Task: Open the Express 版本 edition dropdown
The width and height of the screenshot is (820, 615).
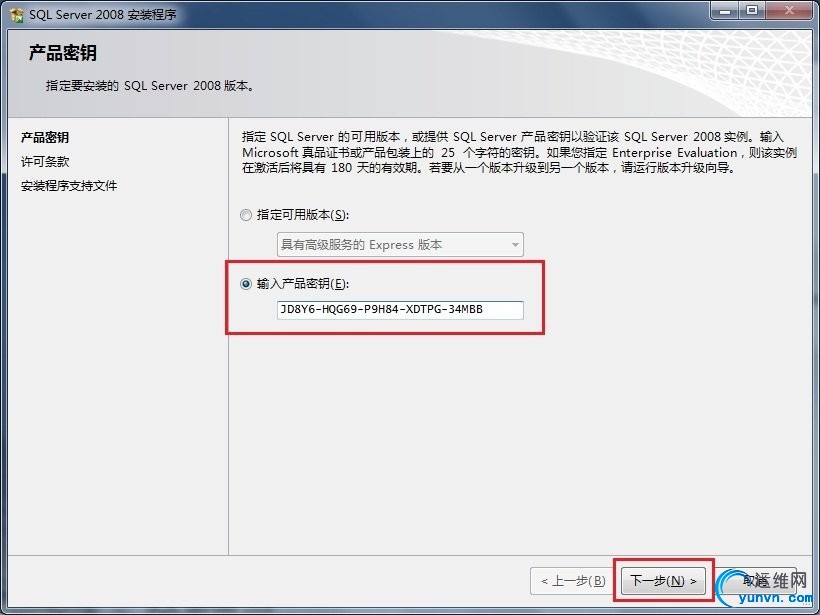Action: [x=400, y=245]
